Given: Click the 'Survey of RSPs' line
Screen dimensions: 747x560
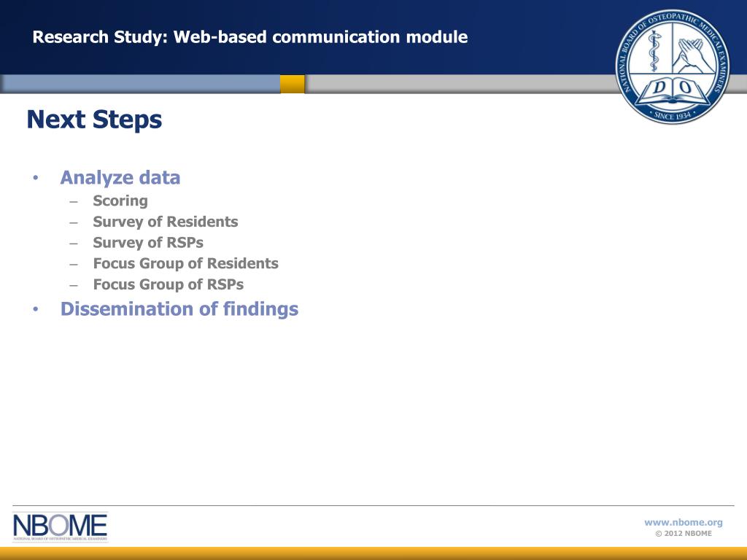Looking at the screenshot, I should (148, 243).
